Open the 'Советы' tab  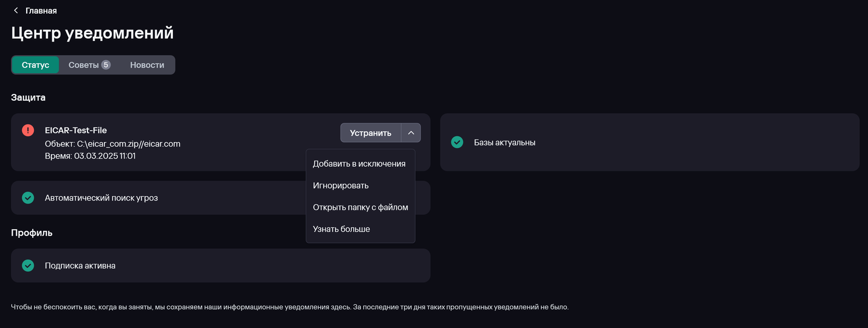pos(84,65)
